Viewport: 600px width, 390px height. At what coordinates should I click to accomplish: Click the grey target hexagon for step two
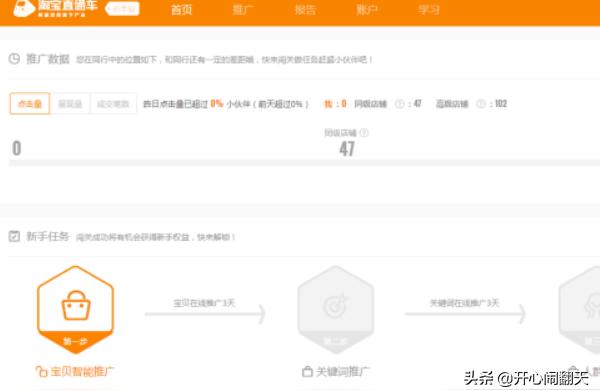pos(336,310)
